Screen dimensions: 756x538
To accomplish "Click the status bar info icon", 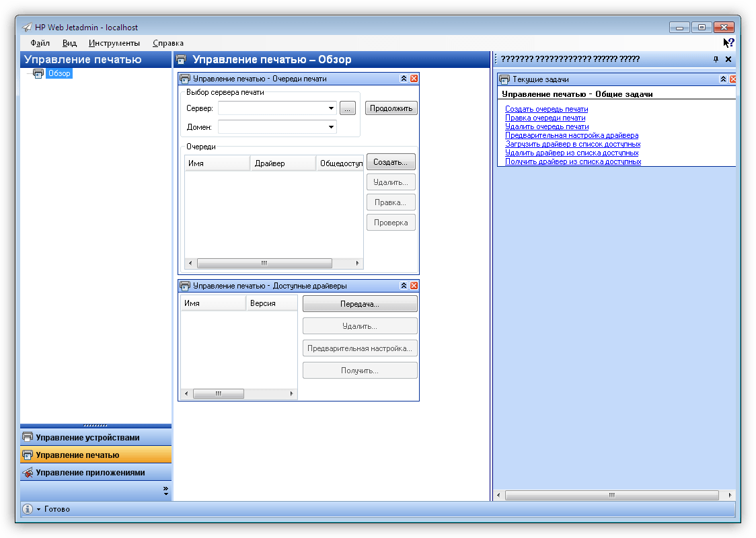I will [28, 509].
